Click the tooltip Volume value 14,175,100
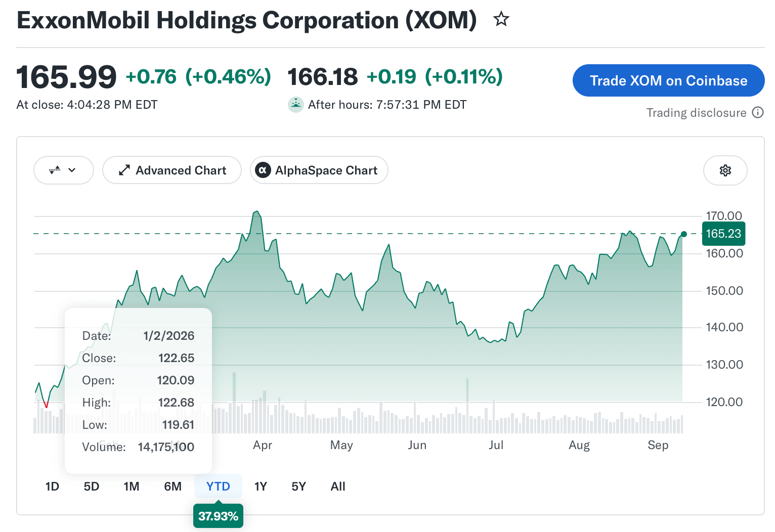This screenshot has width=775, height=532. click(x=166, y=447)
